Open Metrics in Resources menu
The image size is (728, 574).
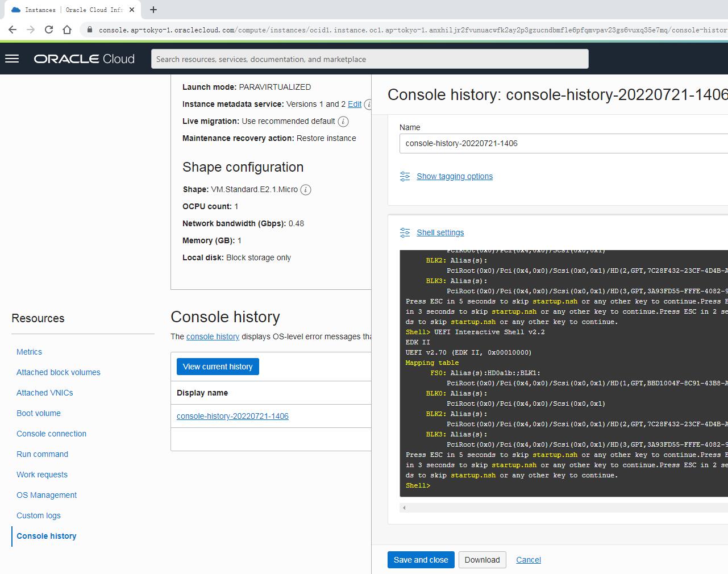click(29, 352)
